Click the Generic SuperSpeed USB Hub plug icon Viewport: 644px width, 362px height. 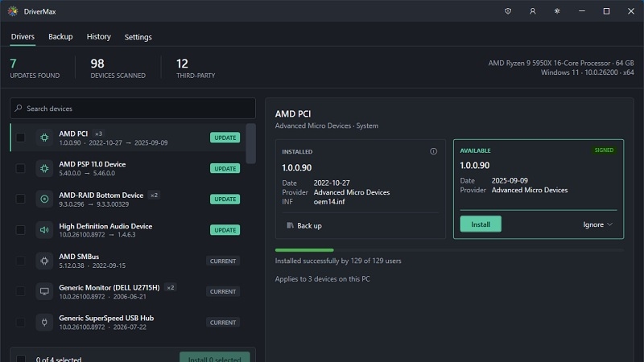click(x=44, y=323)
